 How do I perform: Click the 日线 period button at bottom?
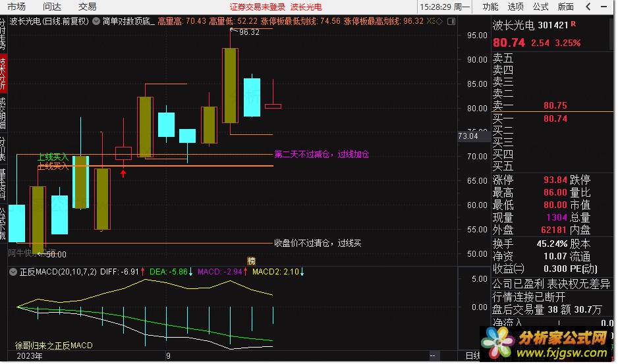coord(472,356)
